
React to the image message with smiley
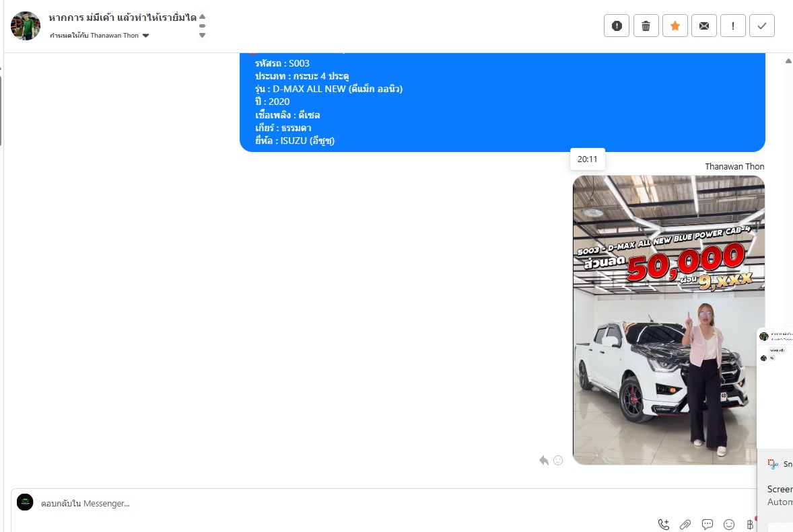pyautogui.click(x=558, y=460)
